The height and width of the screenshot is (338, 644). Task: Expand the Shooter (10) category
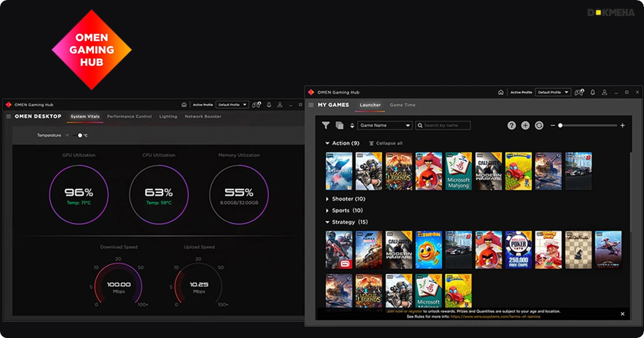point(346,199)
